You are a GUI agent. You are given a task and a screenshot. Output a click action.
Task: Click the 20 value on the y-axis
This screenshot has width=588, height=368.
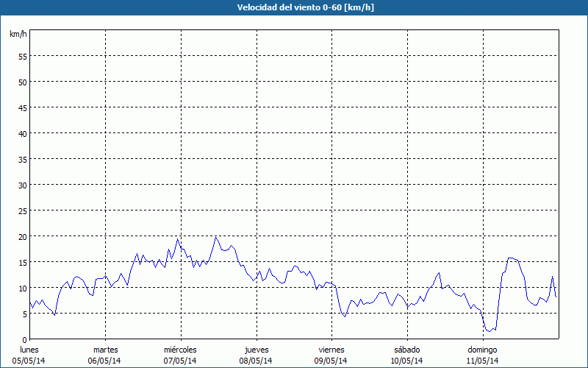point(22,236)
